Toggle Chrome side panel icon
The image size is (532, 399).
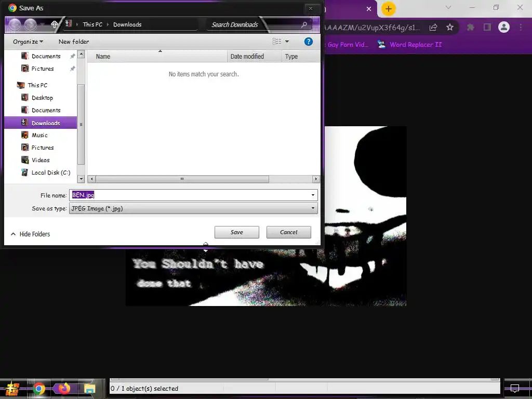coord(487,27)
